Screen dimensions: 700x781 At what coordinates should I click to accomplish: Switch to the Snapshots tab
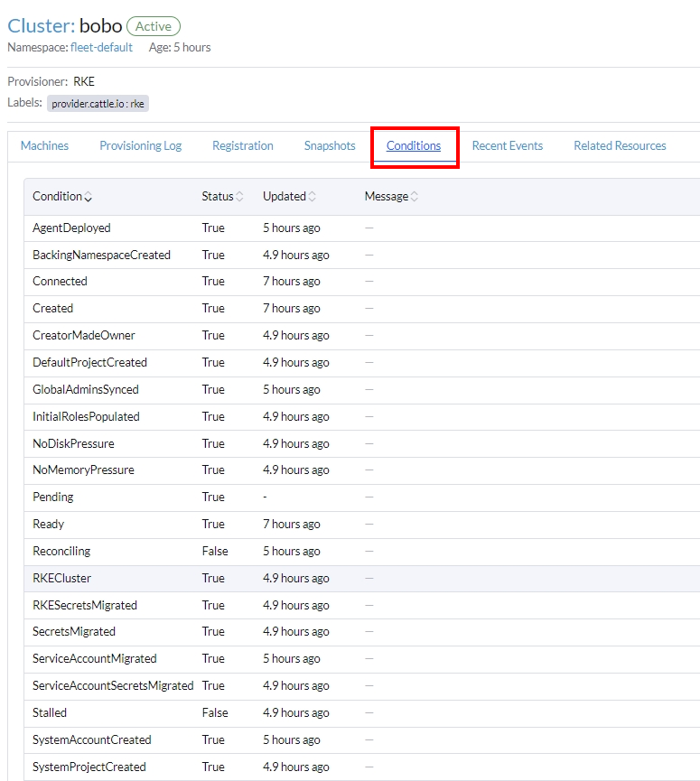(x=330, y=146)
